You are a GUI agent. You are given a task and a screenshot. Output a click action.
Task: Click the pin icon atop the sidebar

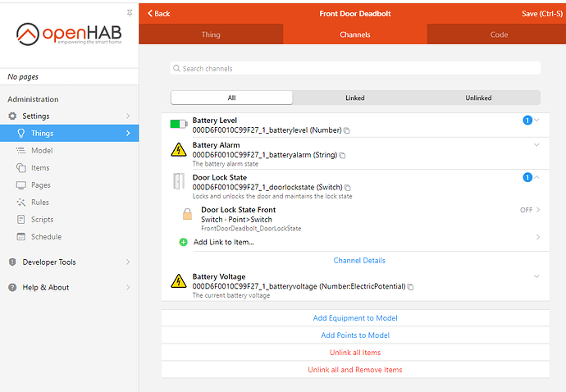tap(129, 13)
